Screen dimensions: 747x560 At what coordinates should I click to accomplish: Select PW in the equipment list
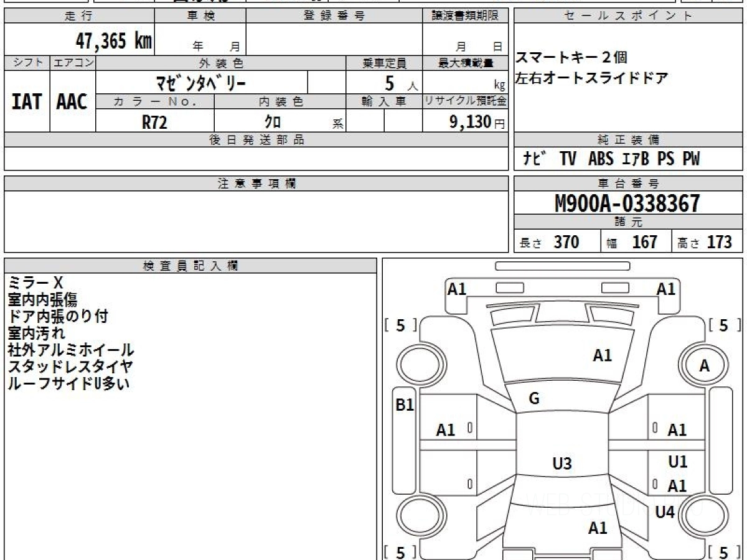pyautogui.click(x=691, y=159)
